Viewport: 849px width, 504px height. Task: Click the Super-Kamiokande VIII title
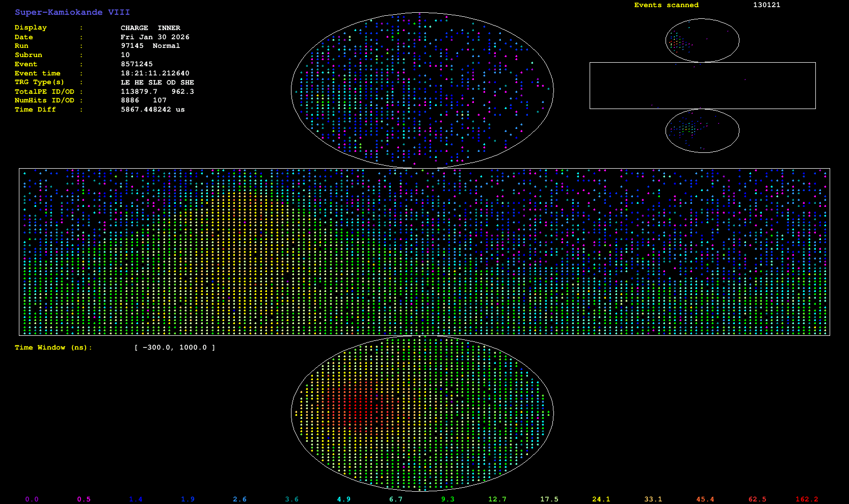[72, 12]
